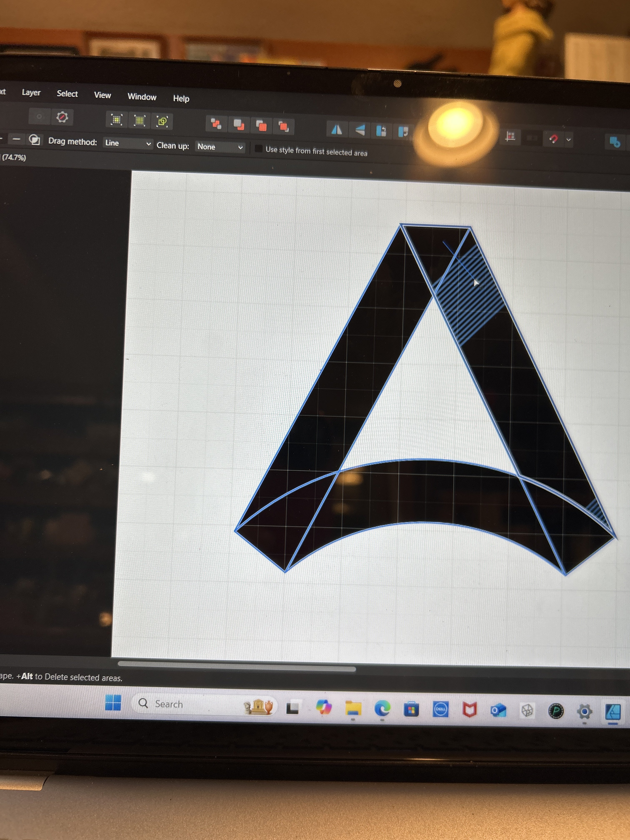Viewport: 630px width, 840px height.
Task: Open the Clean up dropdown
Action: (220, 147)
